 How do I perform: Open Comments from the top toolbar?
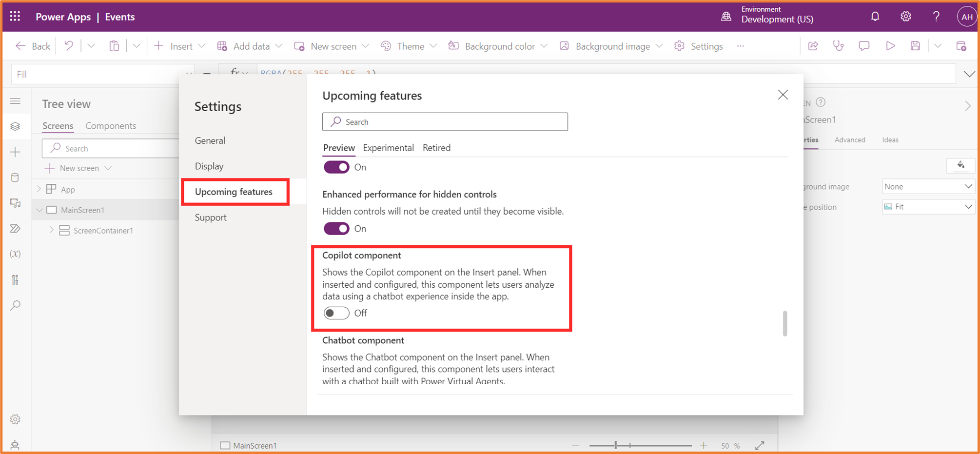click(x=864, y=45)
